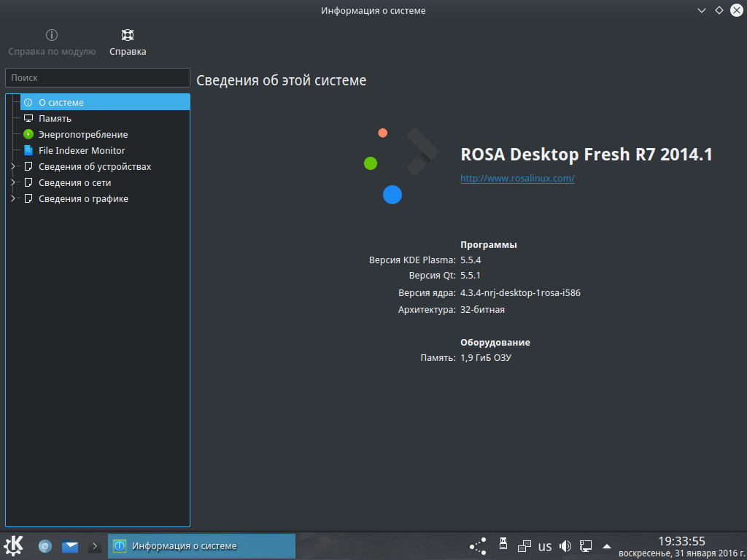Viewport: 747px width, 560px height.
Task: Expand the Сведения об устройствах branch
Action: pos(13,167)
